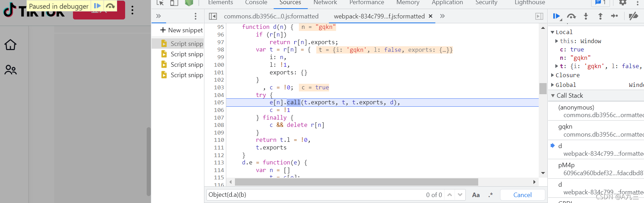Open DevTools settings gear
Image resolution: width=644 pixels, height=203 pixels.
click(623, 3)
